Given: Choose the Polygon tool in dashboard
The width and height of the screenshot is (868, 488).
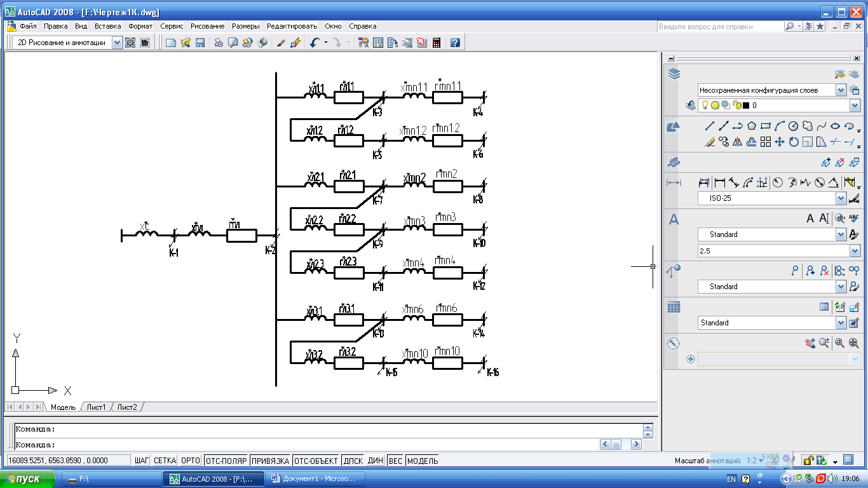Looking at the screenshot, I should pyautogui.click(x=752, y=126).
